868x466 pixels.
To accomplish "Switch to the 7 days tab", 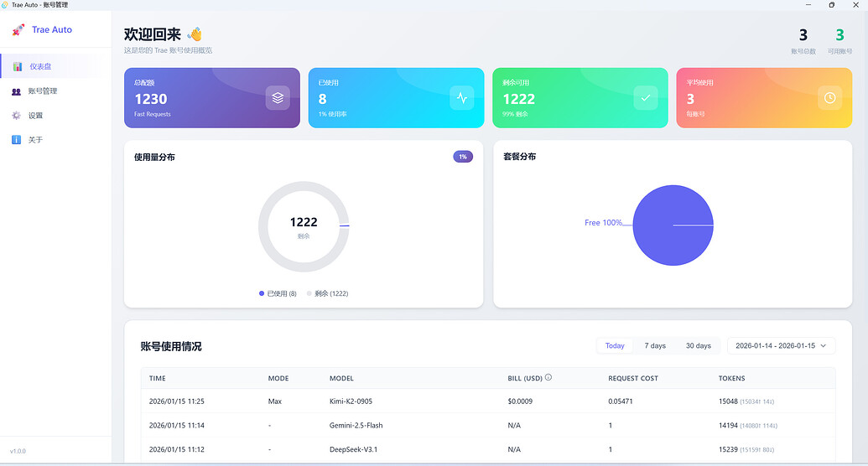I will [x=655, y=345].
